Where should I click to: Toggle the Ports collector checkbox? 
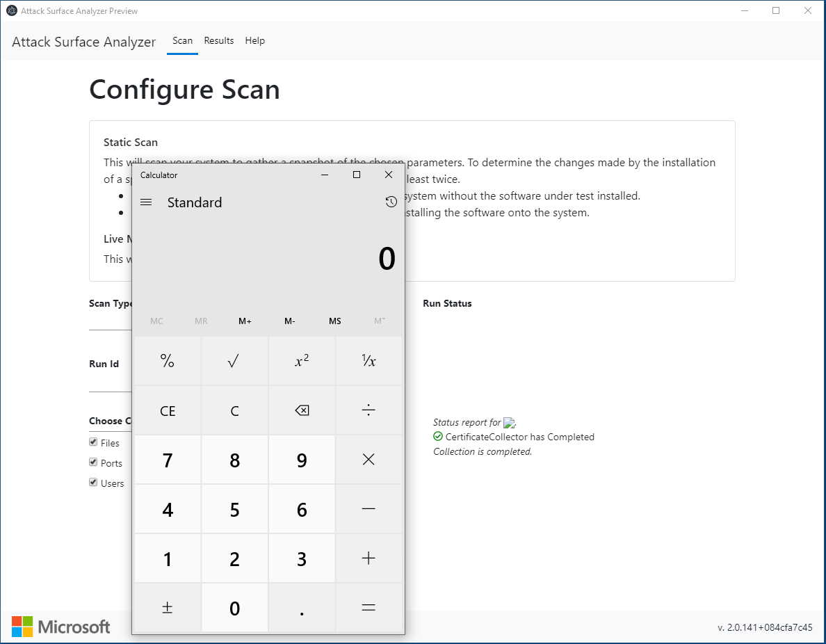point(93,462)
